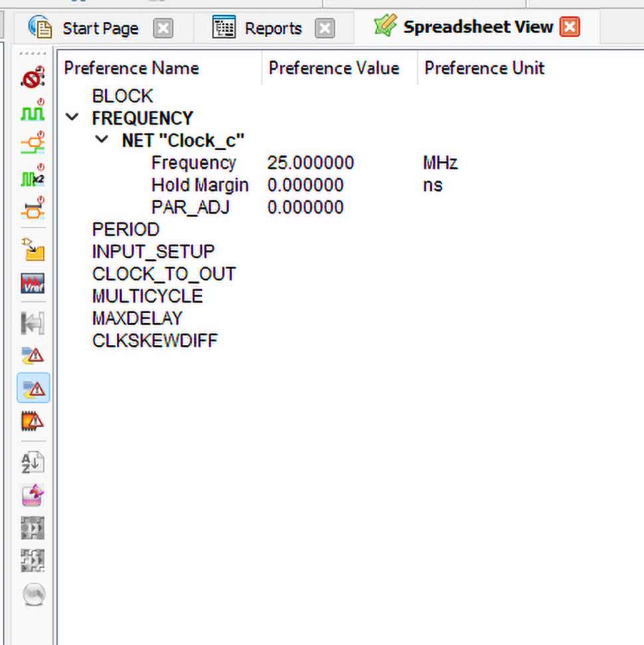The height and width of the screenshot is (645, 644).
Task: Switch to the Start Page tab
Action: tap(100, 29)
